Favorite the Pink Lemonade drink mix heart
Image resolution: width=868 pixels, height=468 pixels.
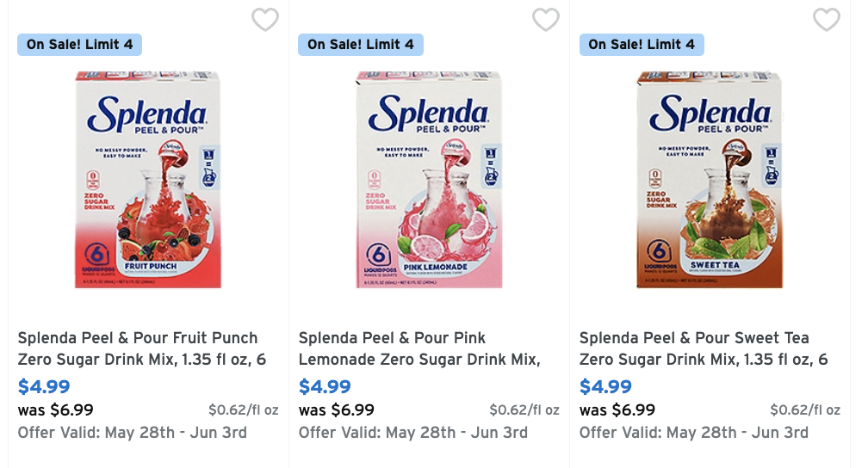pos(546,19)
